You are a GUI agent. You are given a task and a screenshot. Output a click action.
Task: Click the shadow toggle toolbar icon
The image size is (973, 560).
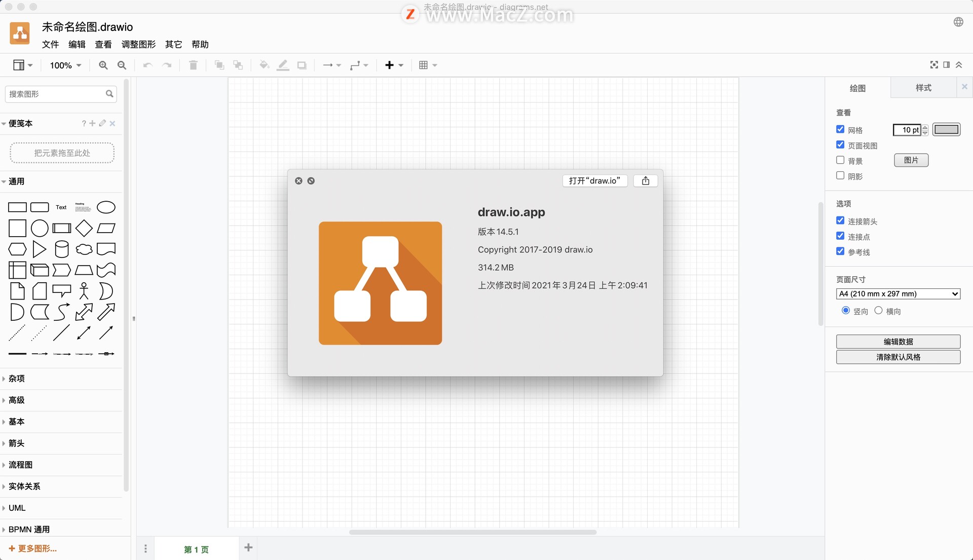click(302, 65)
